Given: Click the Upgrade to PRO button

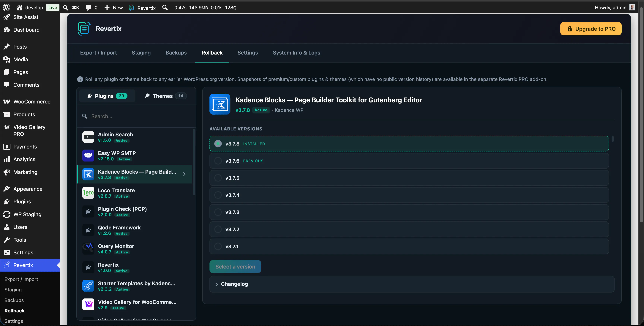Looking at the screenshot, I should (591, 29).
